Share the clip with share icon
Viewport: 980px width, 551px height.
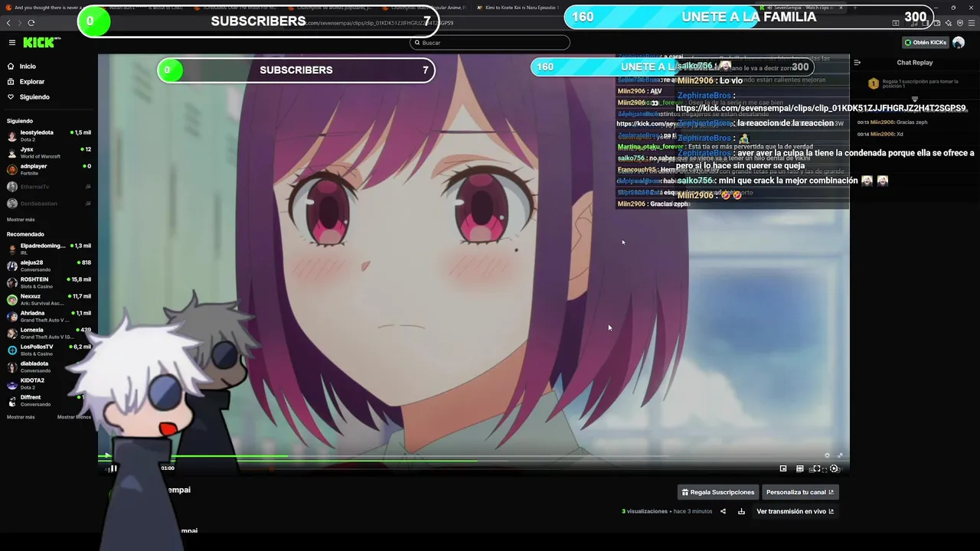723,511
